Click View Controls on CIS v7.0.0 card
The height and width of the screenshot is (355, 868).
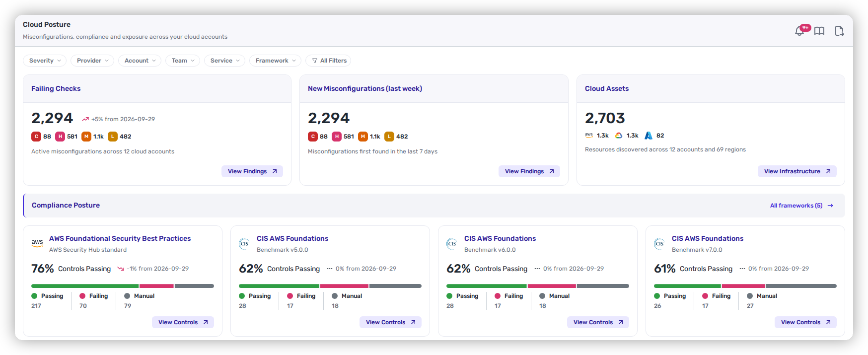[806, 322]
